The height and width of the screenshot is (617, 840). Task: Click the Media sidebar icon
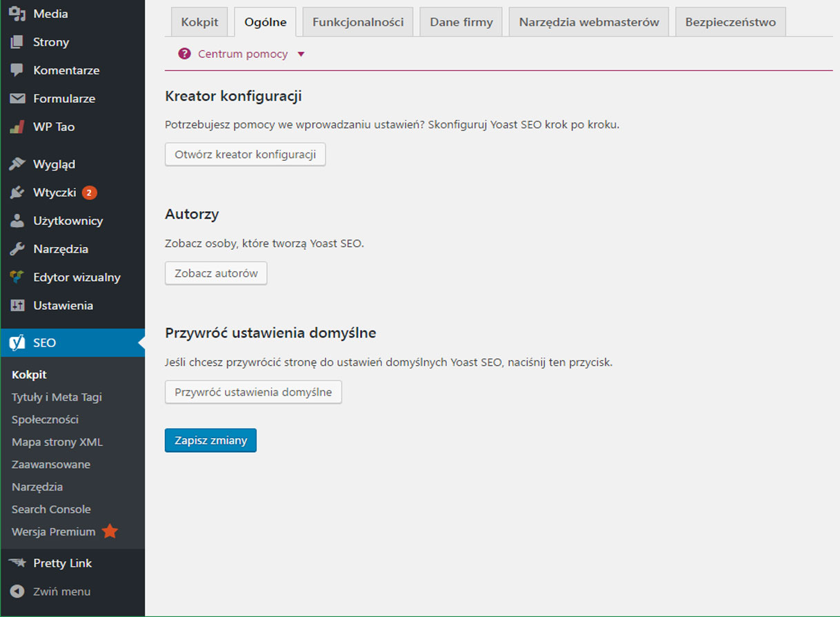point(17,14)
